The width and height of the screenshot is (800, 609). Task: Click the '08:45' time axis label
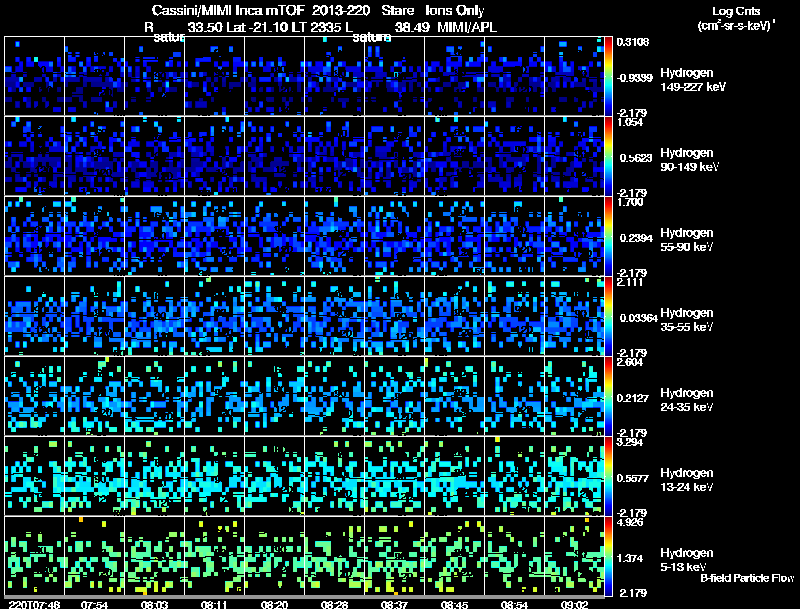pos(454,604)
